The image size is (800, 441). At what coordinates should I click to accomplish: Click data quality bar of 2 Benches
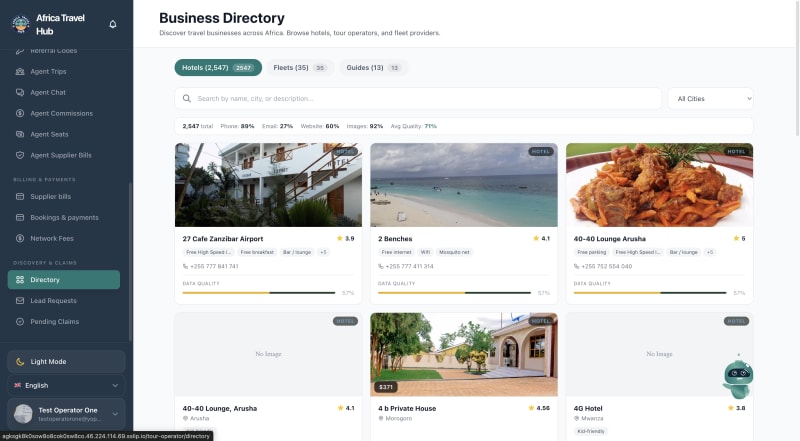(454, 293)
